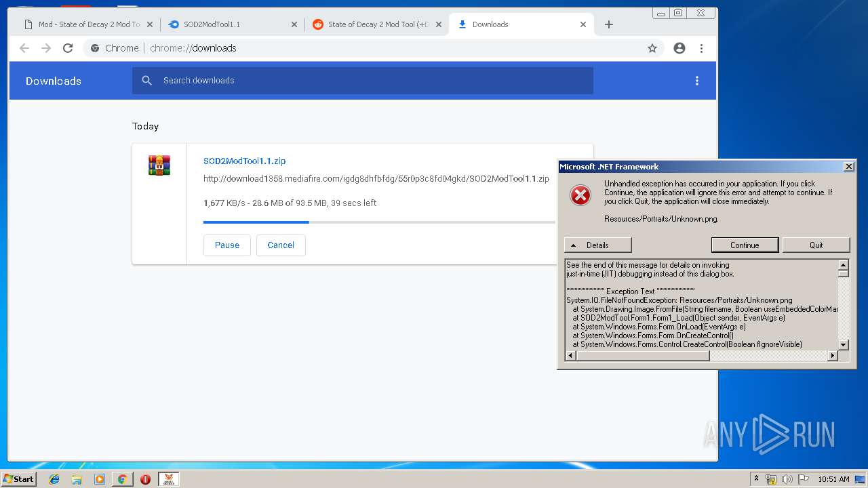
Task: Click the Downloads page title
Action: click(x=54, y=81)
